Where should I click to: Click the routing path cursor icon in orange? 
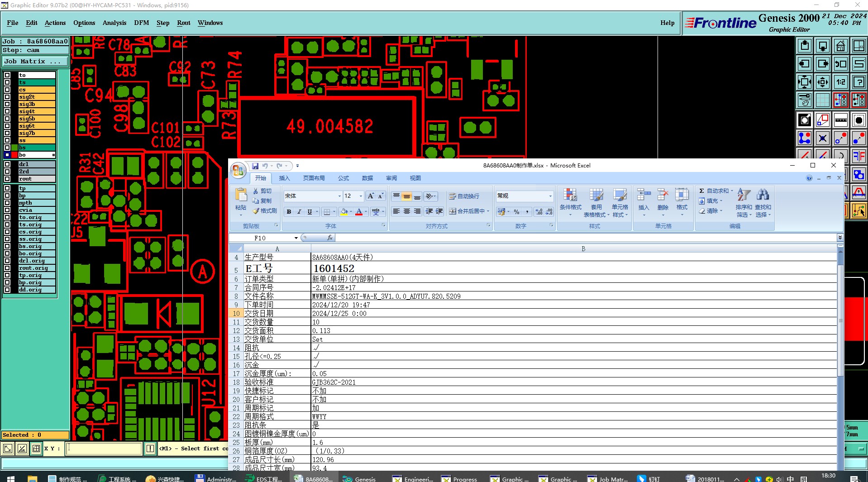click(858, 210)
